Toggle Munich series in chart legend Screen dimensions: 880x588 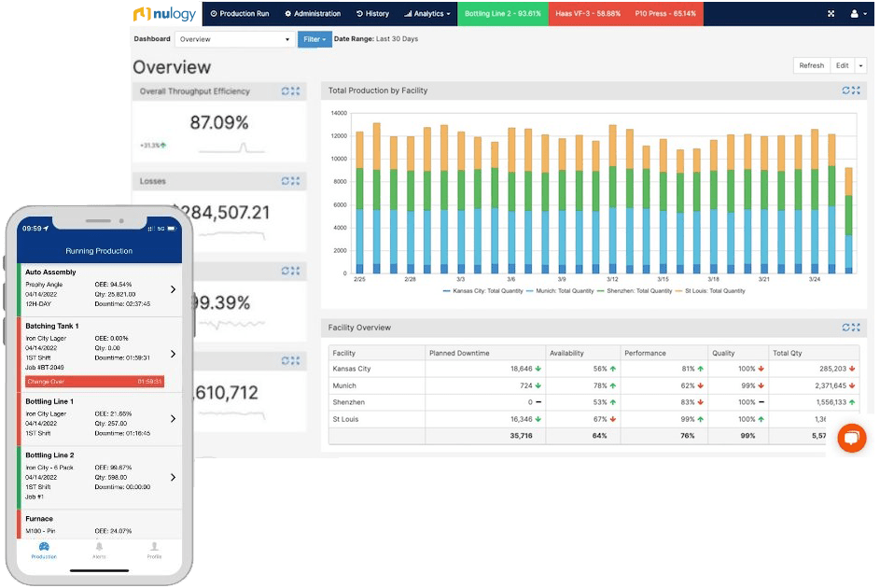pyautogui.click(x=560, y=290)
